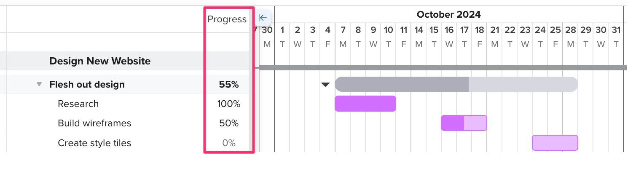
Task: Select the Build wireframes task name
Action: [94, 123]
